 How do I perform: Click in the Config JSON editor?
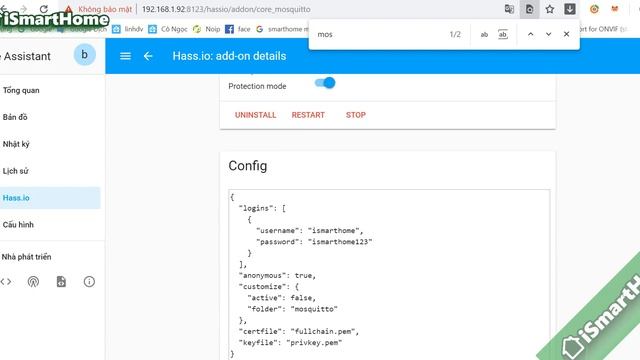pos(389,274)
